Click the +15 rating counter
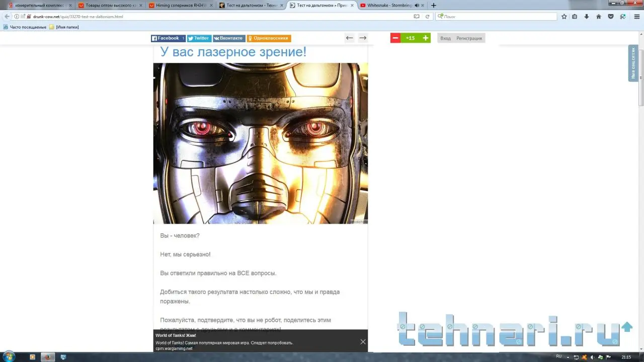The height and width of the screenshot is (362, 644). tap(411, 38)
